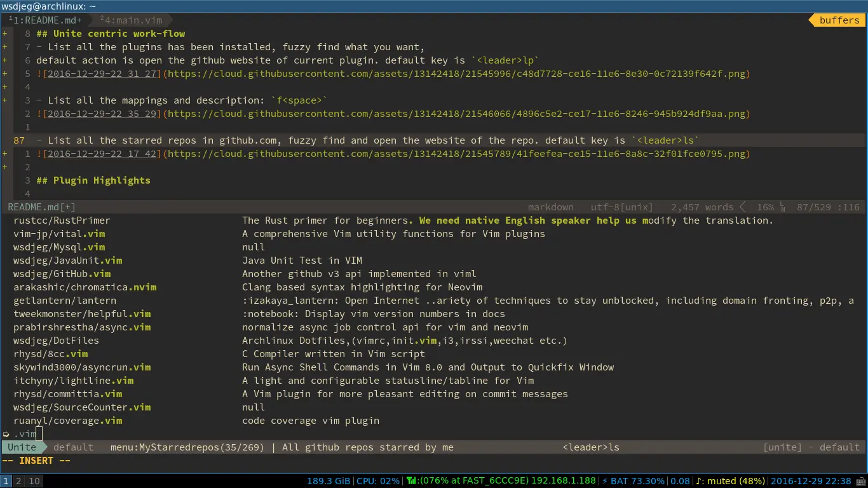Click the wifi signal icon in status bar
868x488 pixels.
point(411,481)
